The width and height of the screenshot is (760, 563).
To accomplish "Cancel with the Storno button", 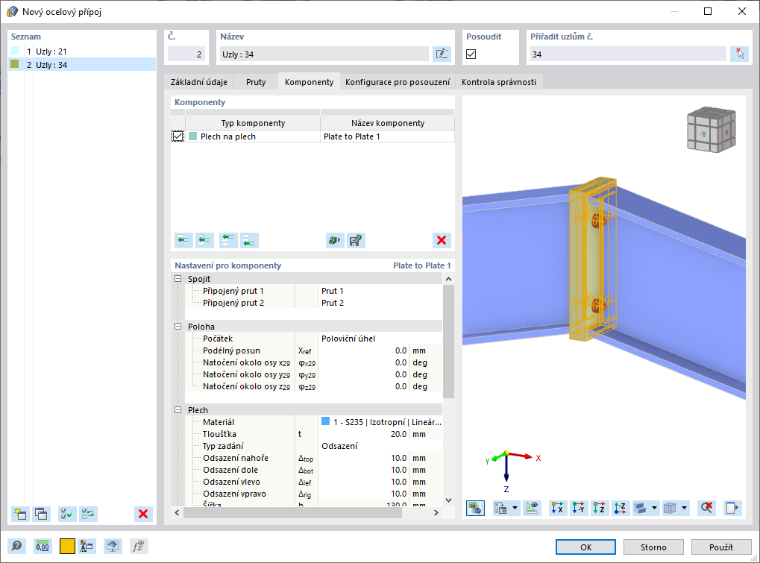I will point(653,547).
